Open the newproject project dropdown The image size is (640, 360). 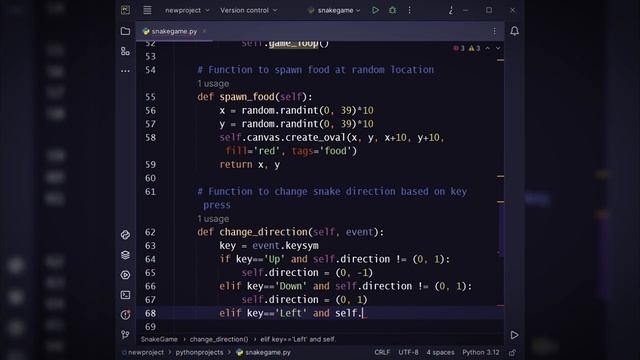coord(187,10)
